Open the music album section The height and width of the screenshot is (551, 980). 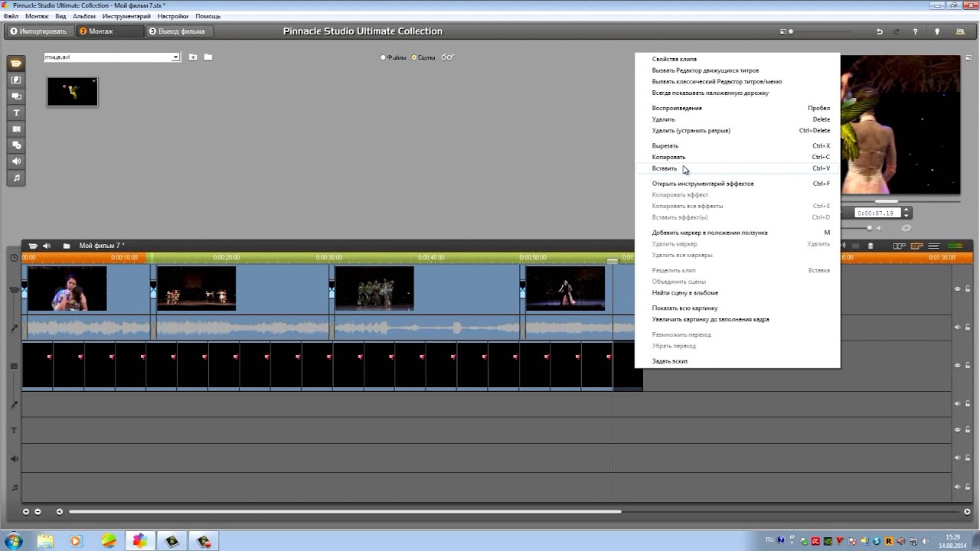[x=16, y=178]
